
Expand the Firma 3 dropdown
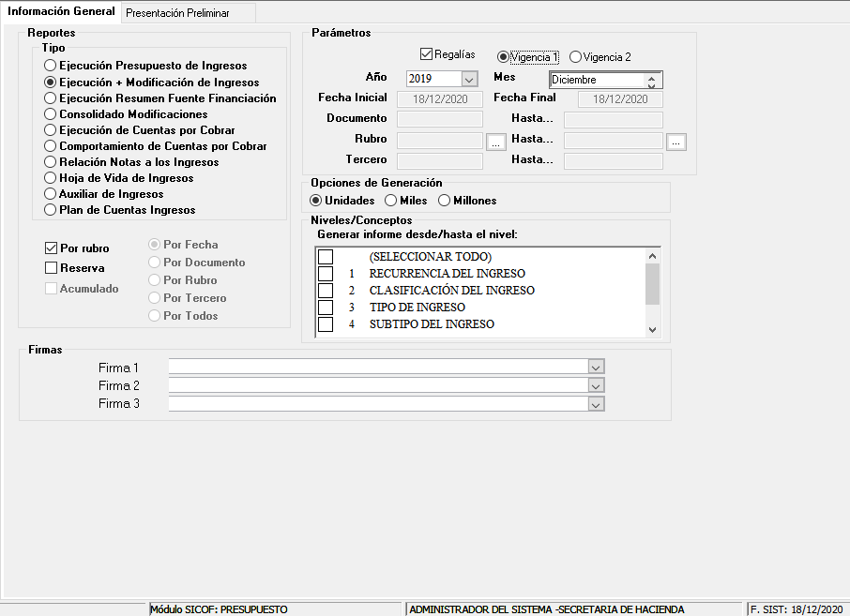[x=595, y=404]
